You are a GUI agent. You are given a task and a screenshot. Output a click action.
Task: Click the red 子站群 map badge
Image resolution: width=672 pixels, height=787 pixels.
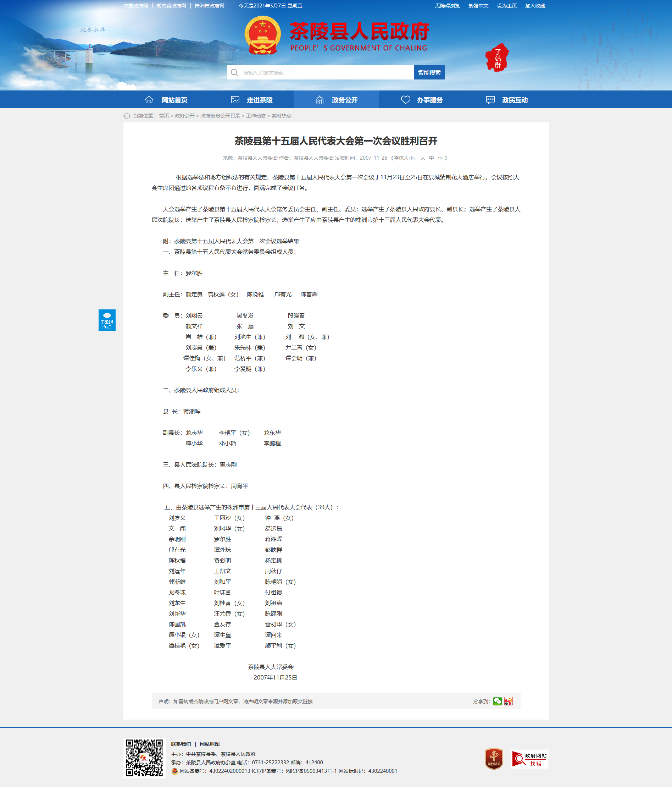coord(497,58)
